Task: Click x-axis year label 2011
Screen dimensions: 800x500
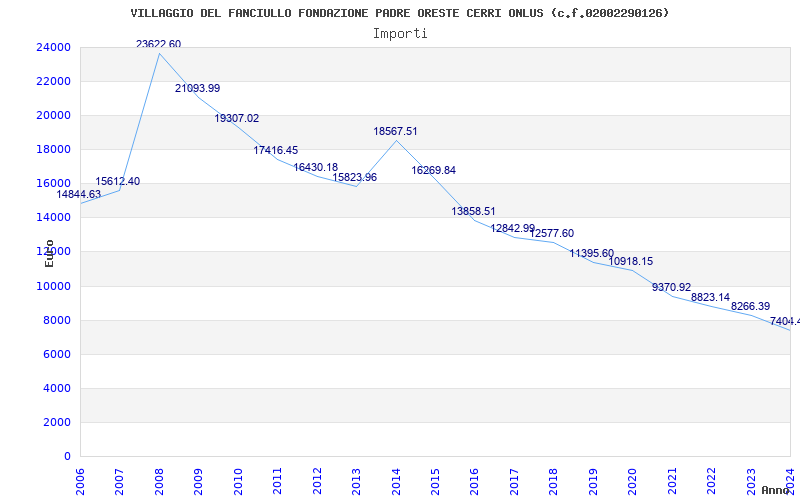Action: pos(278,481)
